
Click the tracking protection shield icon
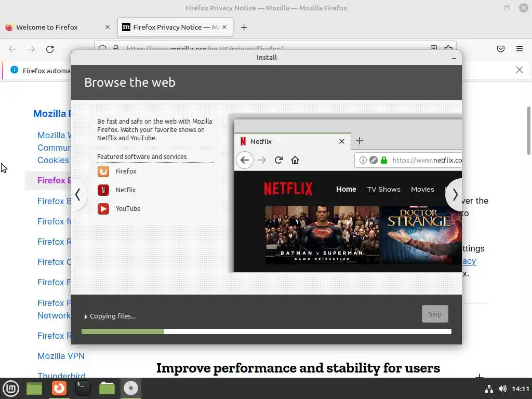102,47
